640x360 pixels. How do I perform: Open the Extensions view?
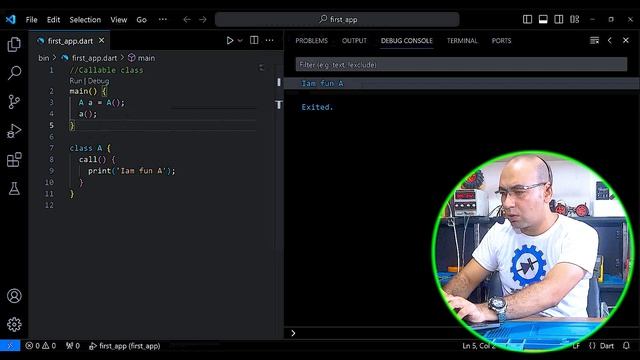[14, 160]
